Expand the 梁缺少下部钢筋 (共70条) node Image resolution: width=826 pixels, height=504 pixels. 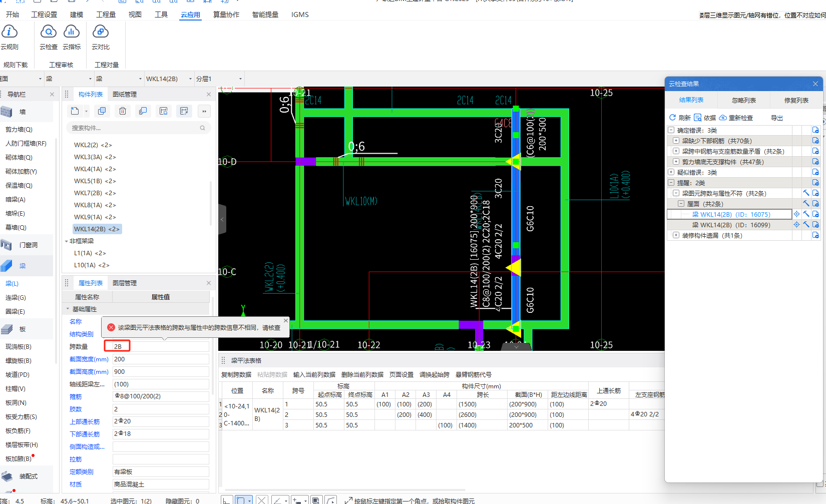click(x=676, y=141)
